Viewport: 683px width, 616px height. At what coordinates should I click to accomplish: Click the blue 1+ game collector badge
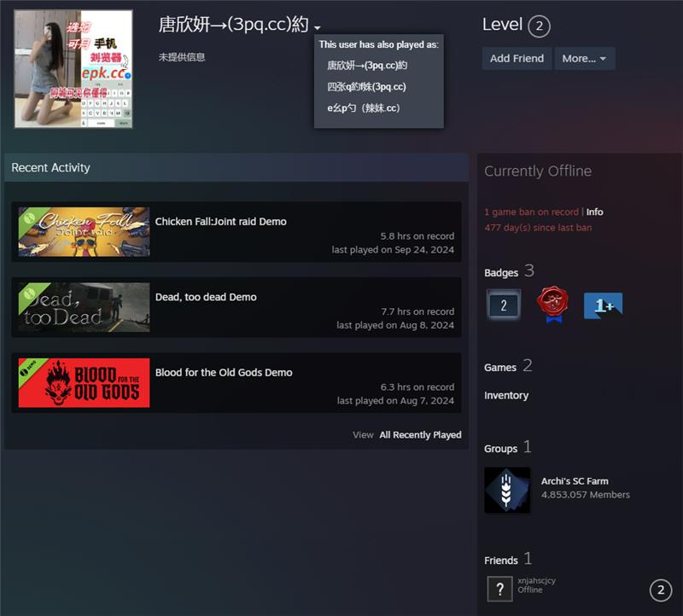click(x=603, y=305)
